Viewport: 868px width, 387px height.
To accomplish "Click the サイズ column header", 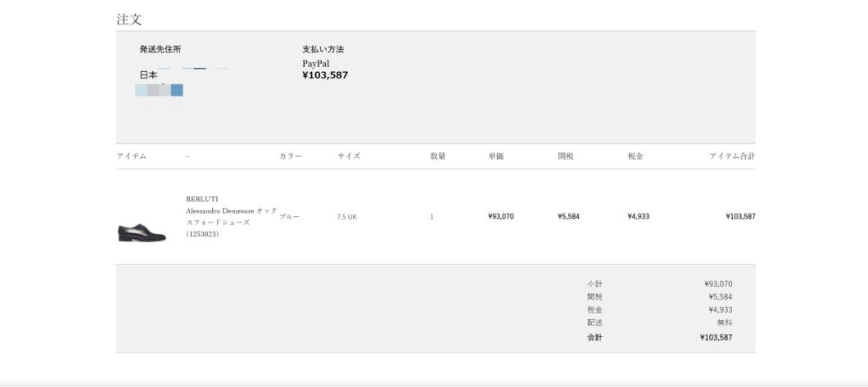I will [349, 156].
